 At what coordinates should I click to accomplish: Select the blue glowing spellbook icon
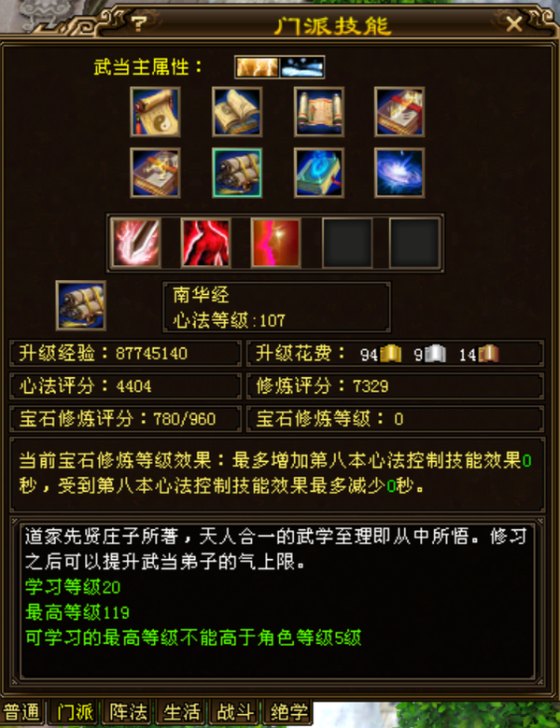pos(319,174)
